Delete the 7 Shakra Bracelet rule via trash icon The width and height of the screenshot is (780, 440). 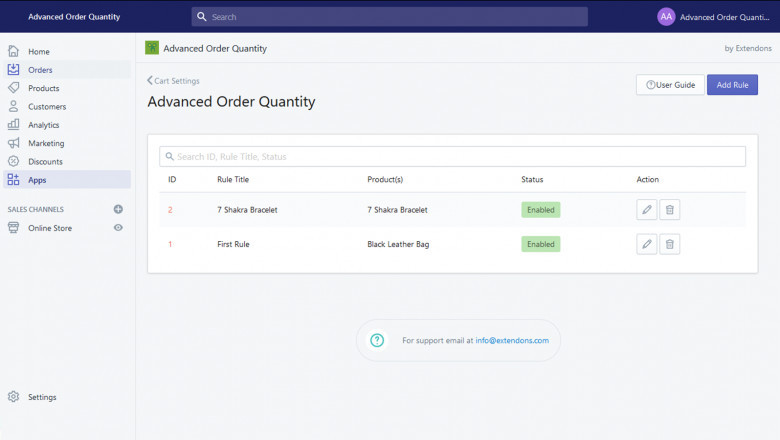click(670, 210)
